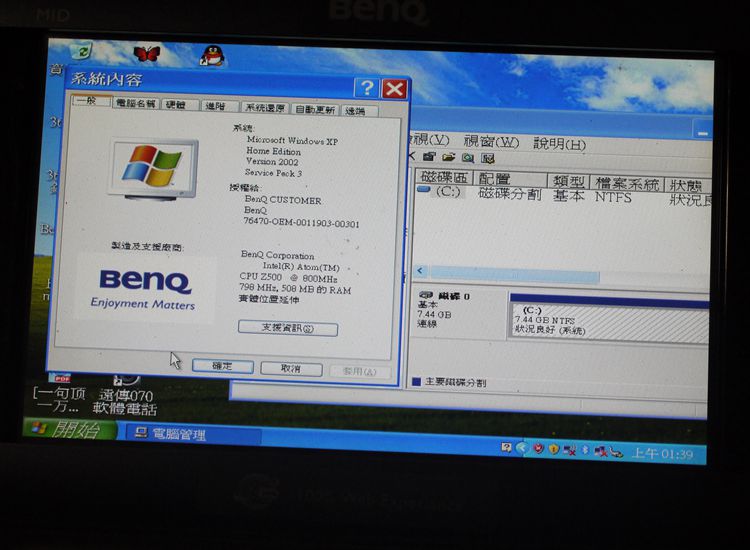This screenshot has width=750, height=550.
Task: Switch to the 遠端 tab
Action: click(x=359, y=111)
